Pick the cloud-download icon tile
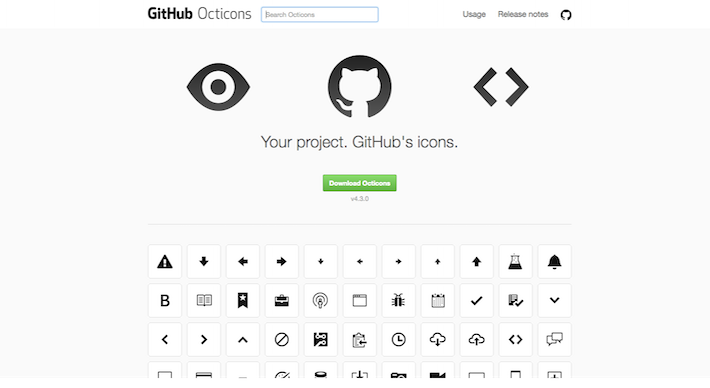The height and width of the screenshot is (388, 710). 437,340
